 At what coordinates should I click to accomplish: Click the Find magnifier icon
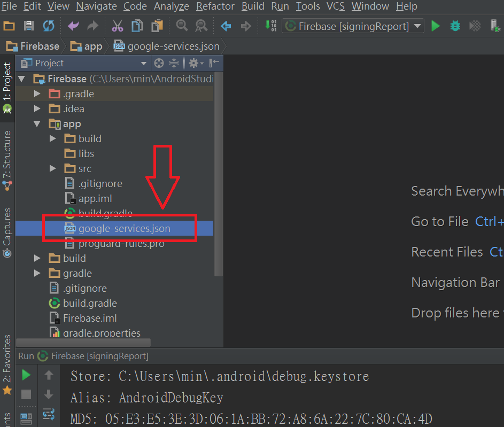[182, 25]
